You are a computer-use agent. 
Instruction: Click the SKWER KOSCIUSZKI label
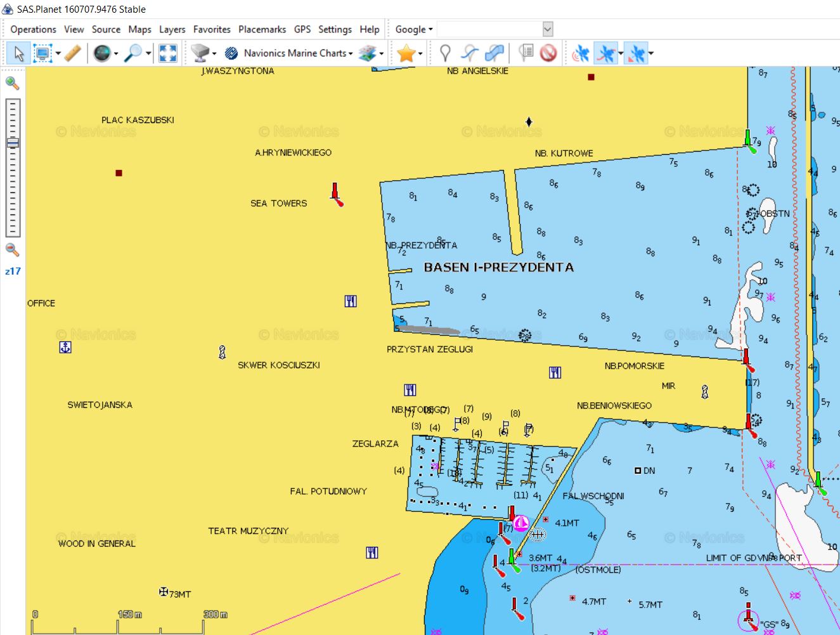[278, 365]
